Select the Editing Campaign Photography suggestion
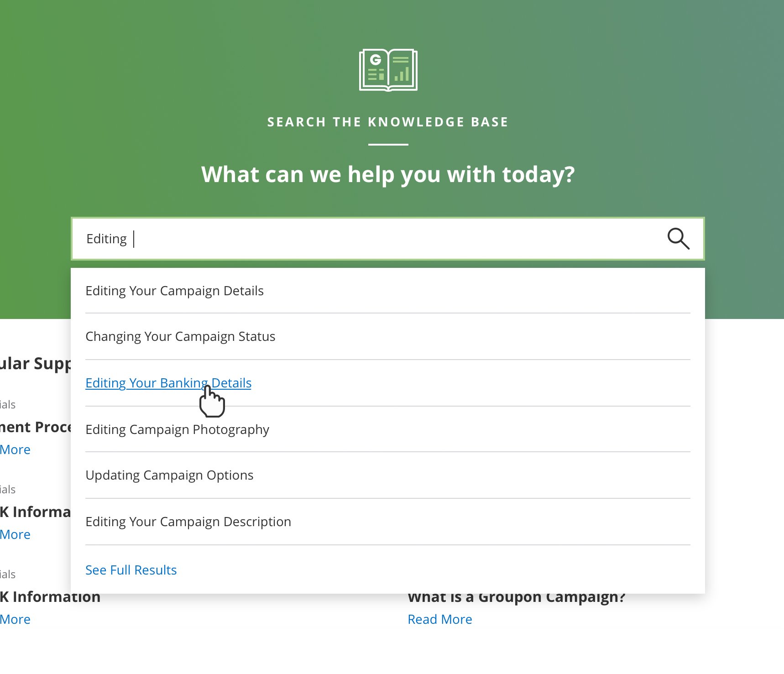 (x=177, y=429)
